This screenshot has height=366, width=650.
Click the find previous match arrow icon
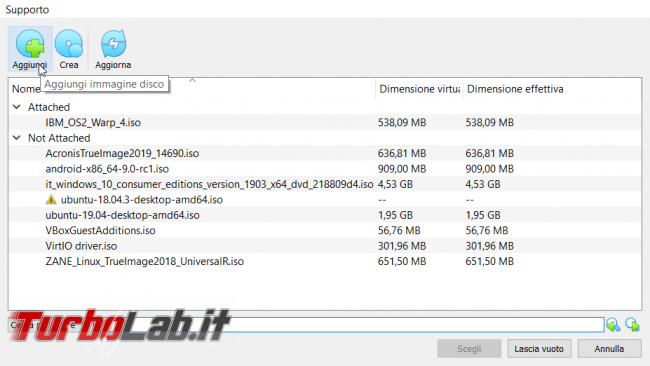coord(613,325)
